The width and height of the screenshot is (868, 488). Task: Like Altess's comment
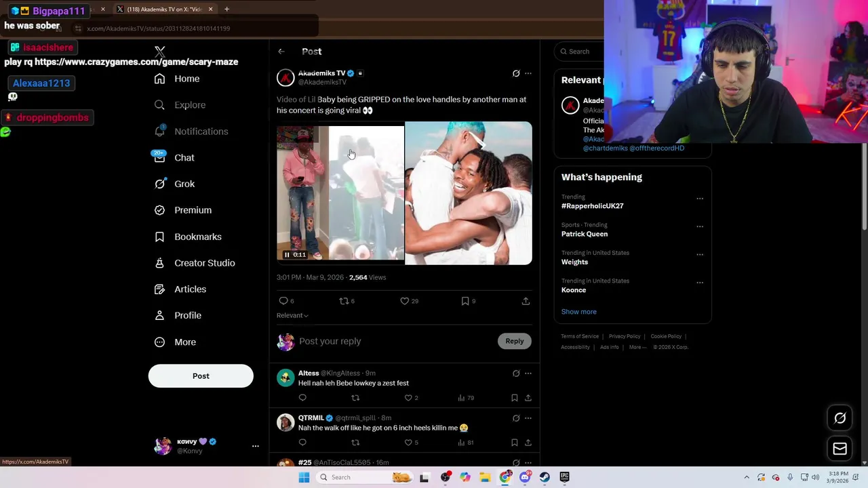pos(411,398)
